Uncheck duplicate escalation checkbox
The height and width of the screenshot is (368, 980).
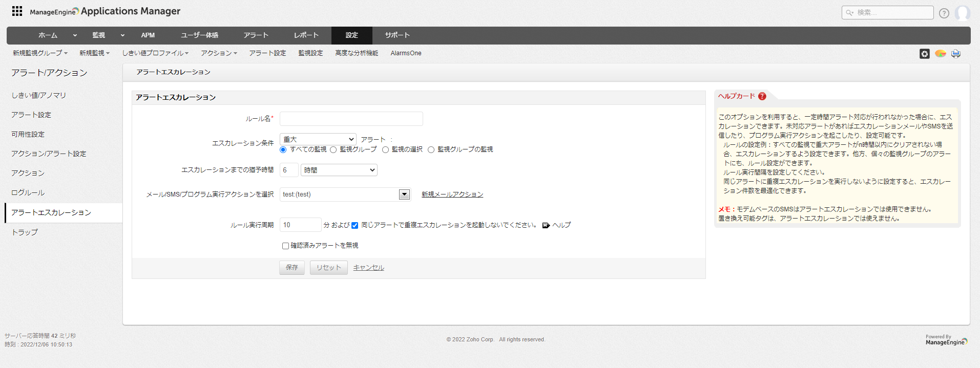[355, 226]
